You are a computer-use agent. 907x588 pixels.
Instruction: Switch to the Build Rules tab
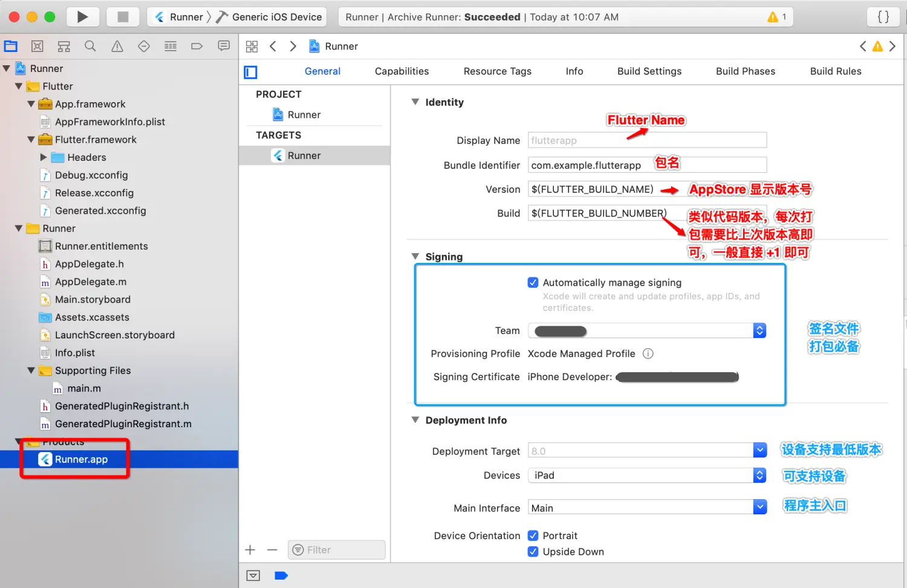pos(836,71)
